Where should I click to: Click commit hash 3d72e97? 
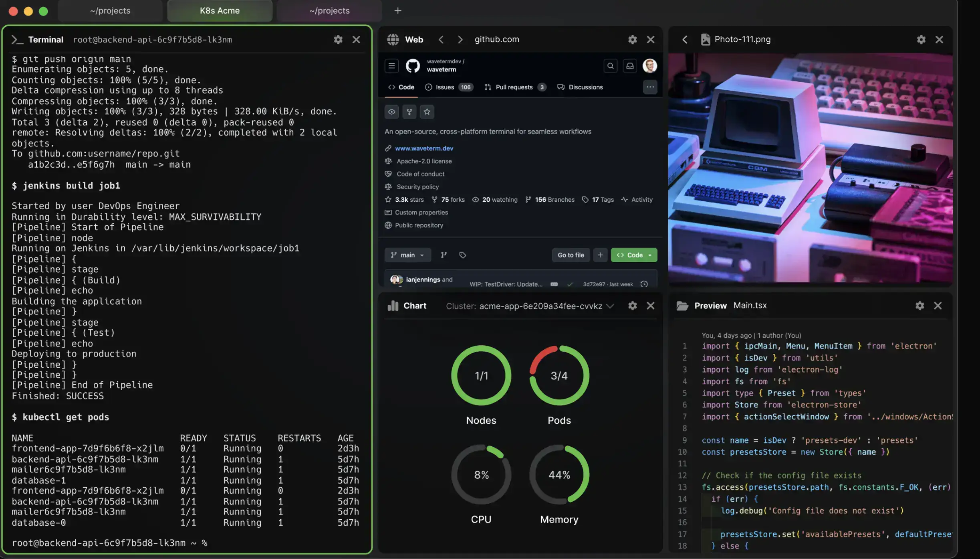(594, 284)
